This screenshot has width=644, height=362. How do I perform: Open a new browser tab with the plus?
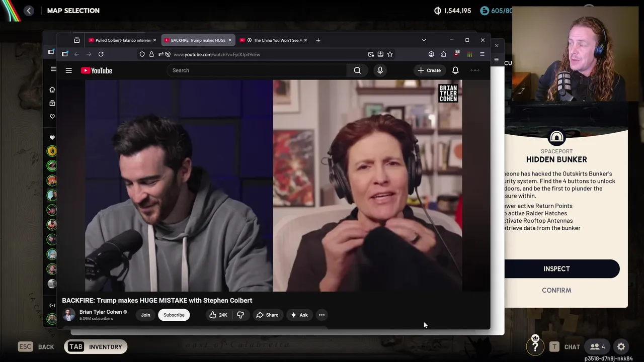[318, 40]
